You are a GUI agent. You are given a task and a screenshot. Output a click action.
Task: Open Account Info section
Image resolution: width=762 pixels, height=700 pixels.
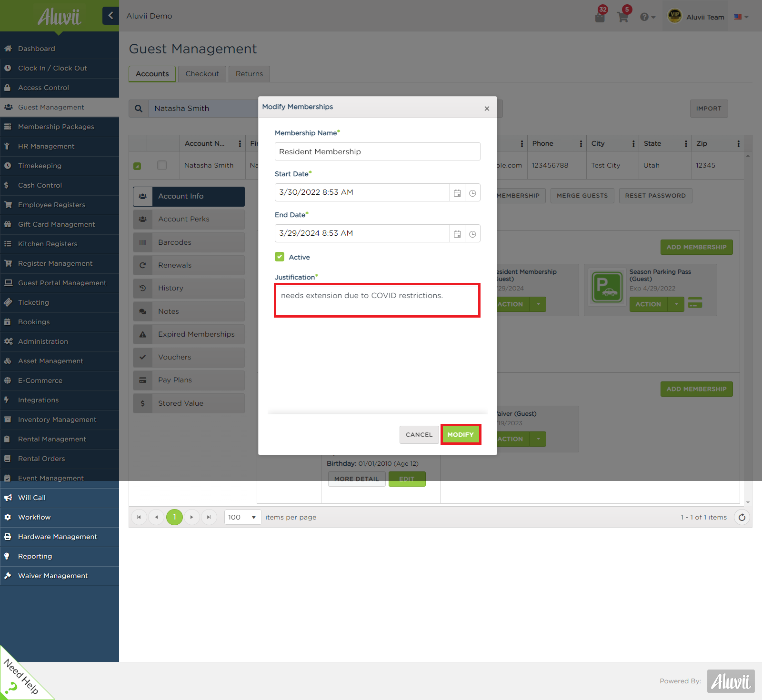click(x=189, y=196)
